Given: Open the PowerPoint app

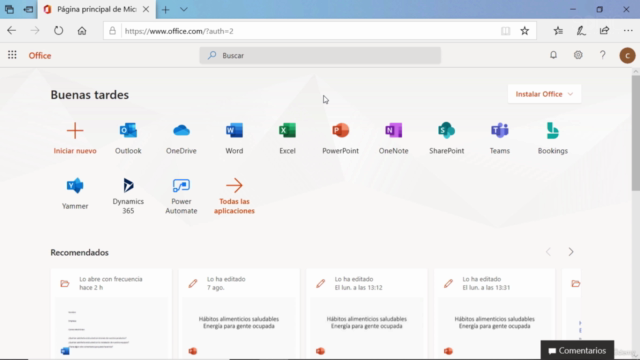Looking at the screenshot, I should pyautogui.click(x=340, y=138).
